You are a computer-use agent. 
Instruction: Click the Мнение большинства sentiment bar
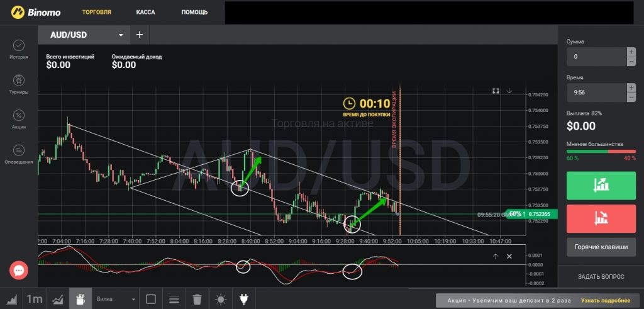601,151
